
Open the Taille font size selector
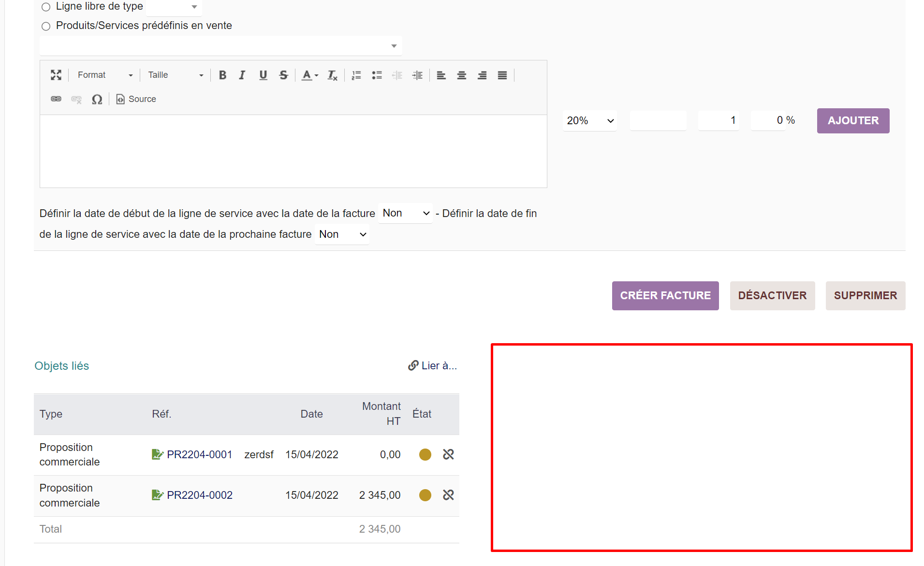tap(175, 75)
